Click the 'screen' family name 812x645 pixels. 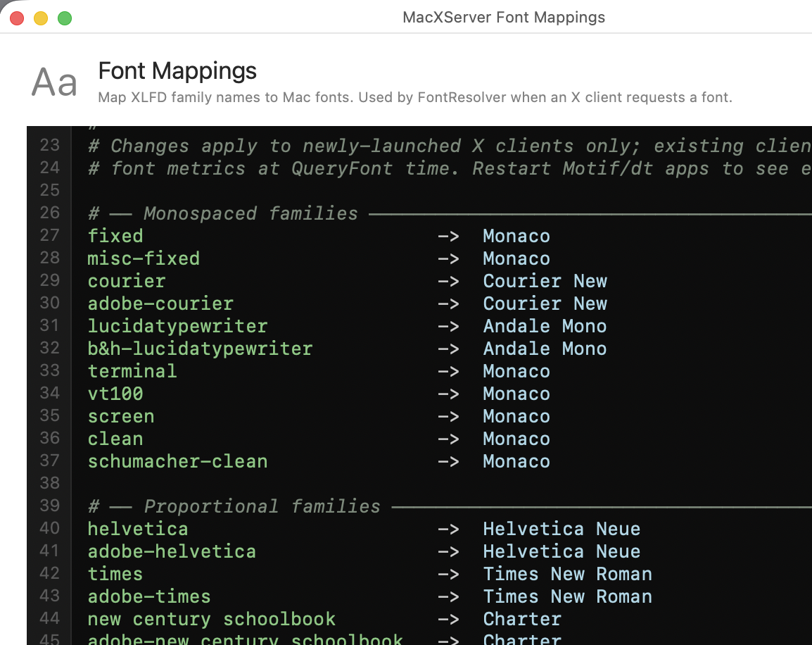120,416
